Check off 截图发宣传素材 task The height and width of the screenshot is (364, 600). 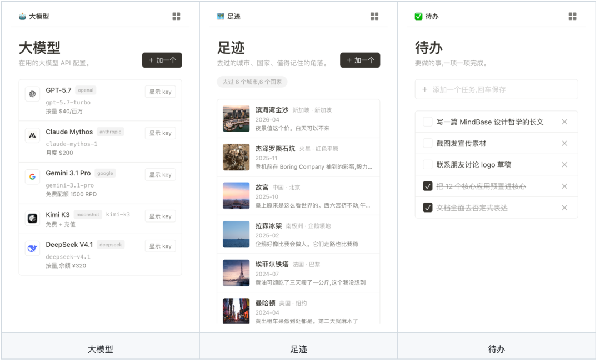tap(428, 143)
